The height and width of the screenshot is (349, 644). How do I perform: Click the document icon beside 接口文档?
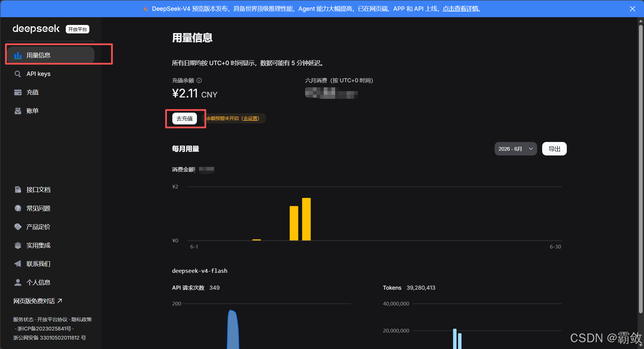pos(18,190)
